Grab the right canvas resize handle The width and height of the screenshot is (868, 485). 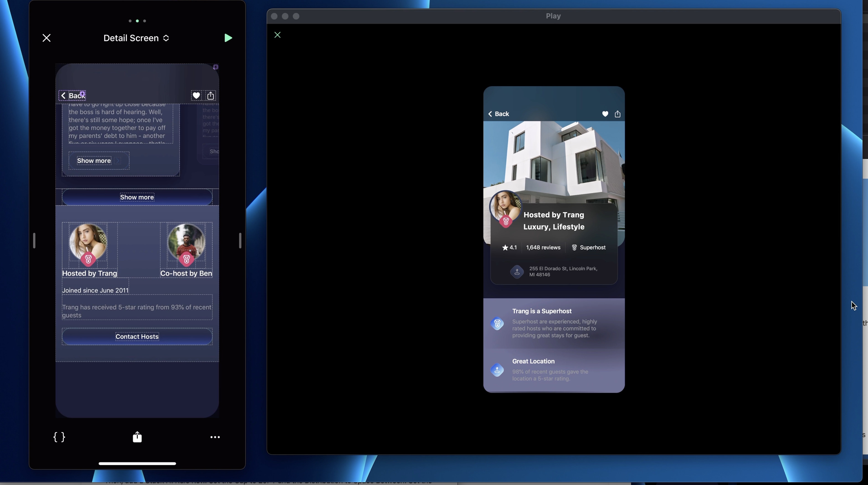tap(240, 241)
